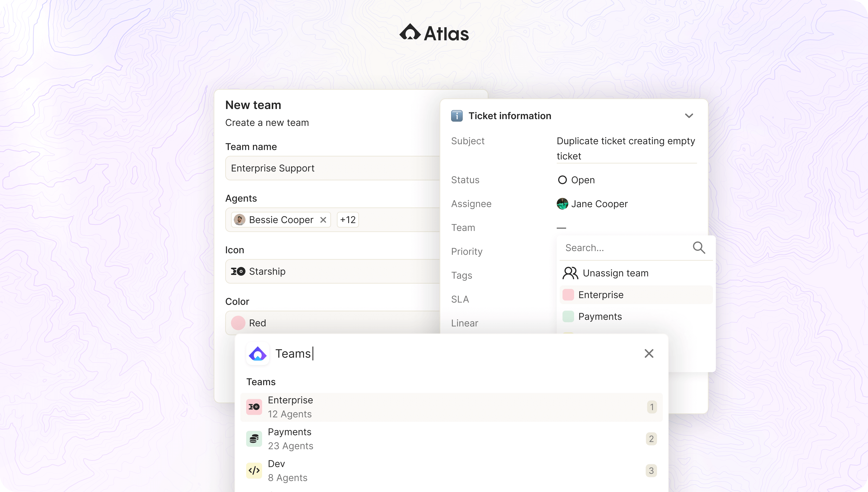The image size is (868, 492).
Task: Click shortcut badge 3 for Dev
Action: pos(651,471)
